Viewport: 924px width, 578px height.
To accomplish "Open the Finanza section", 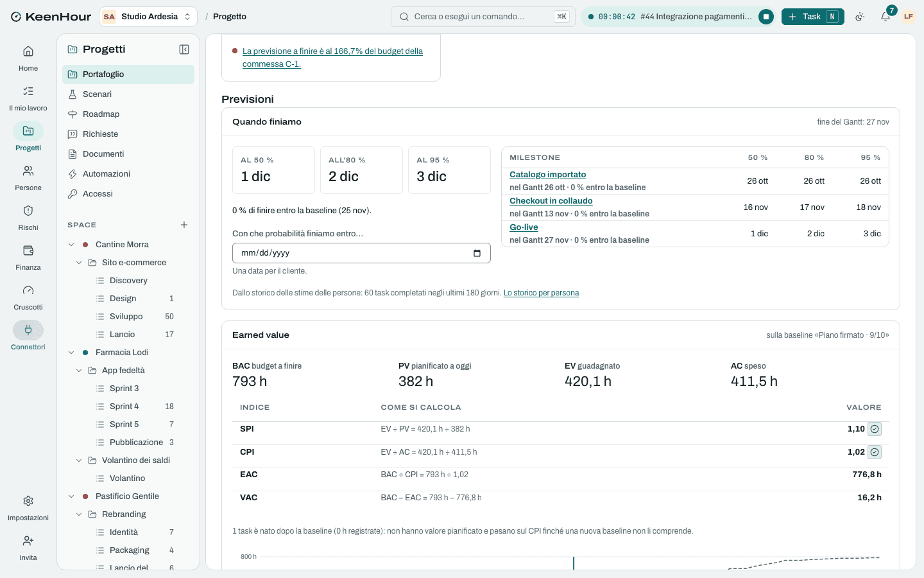I will (x=28, y=258).
